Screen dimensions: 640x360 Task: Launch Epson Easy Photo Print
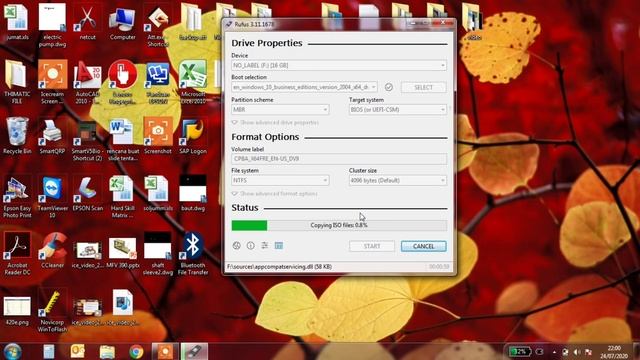[17, 197]
